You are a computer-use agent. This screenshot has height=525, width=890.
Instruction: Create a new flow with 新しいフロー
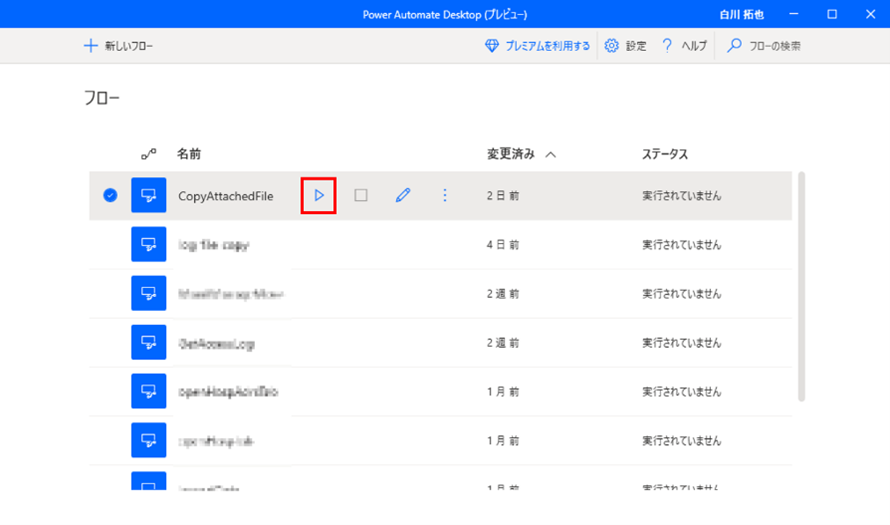[x=118, y=46]
